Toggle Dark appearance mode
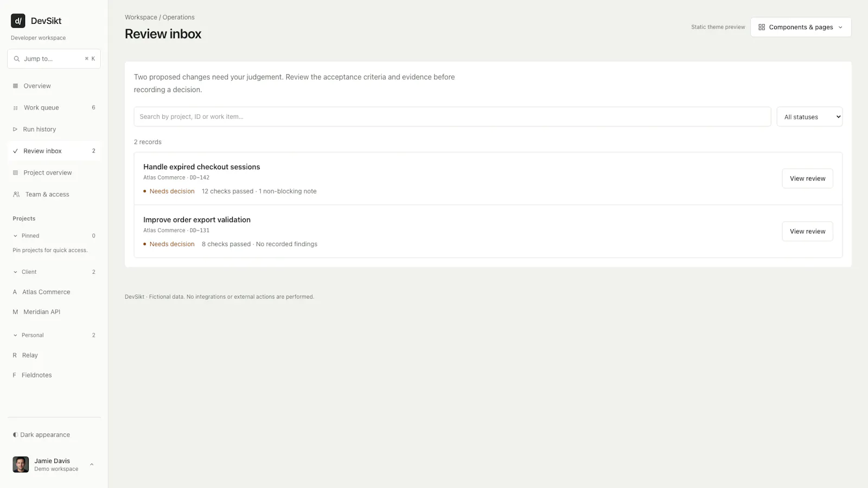The height and width of the screenshot is (488, 868). click(54, 435)
